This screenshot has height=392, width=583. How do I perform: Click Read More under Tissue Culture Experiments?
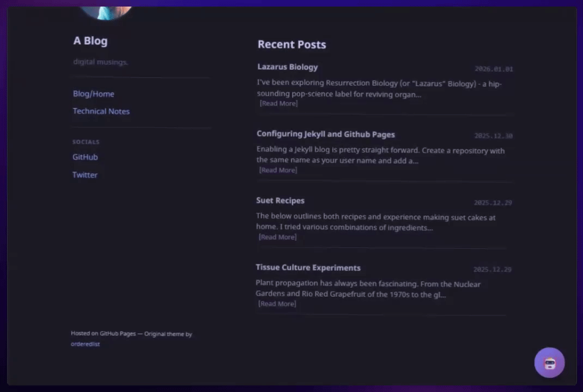(277, 304)
